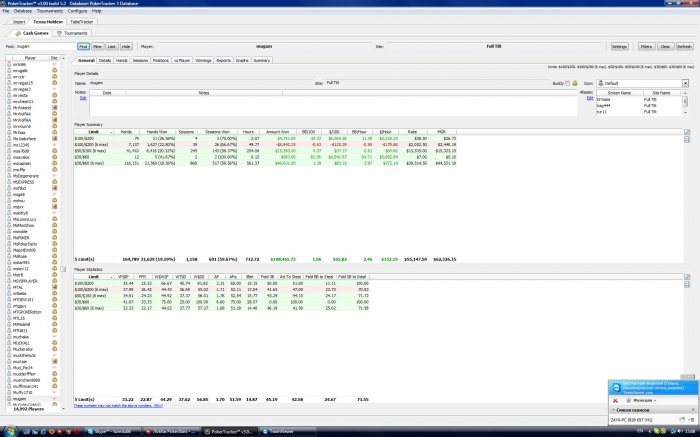Click 'These numbers may not match' link
Screen dimensions: 700x437
118,406
